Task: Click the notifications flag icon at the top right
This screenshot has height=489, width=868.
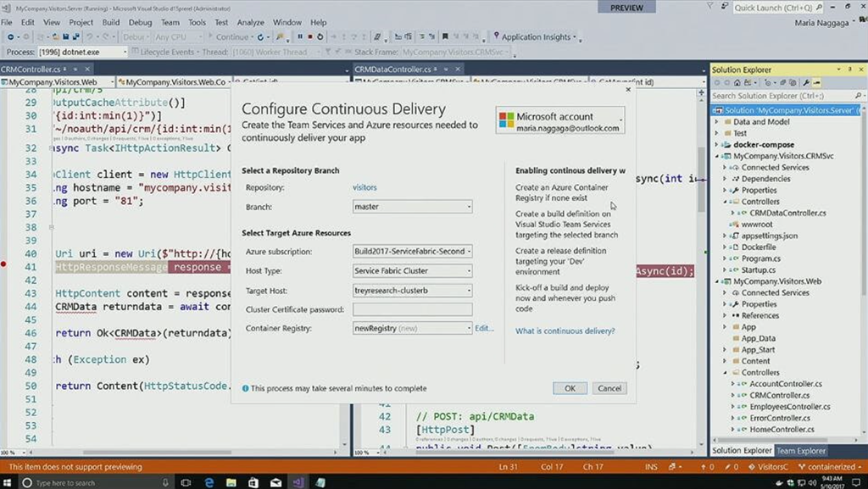Action: pos(710,6)
